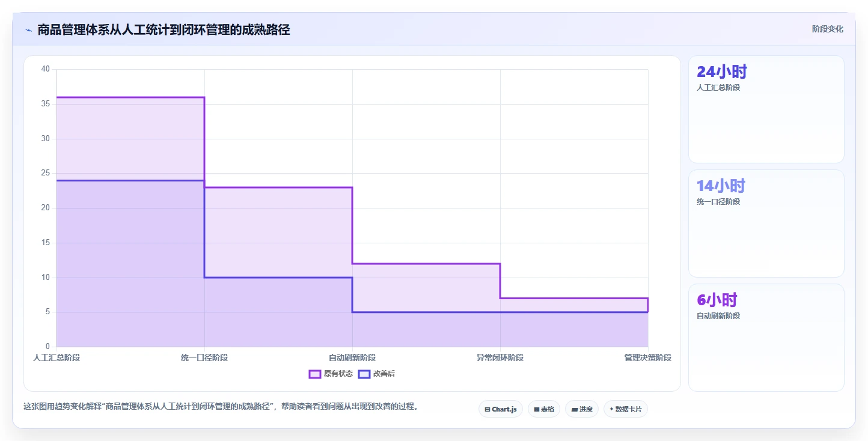
Task: Click the Chart.js tag's small icon
Action: [x=487, y=410]
